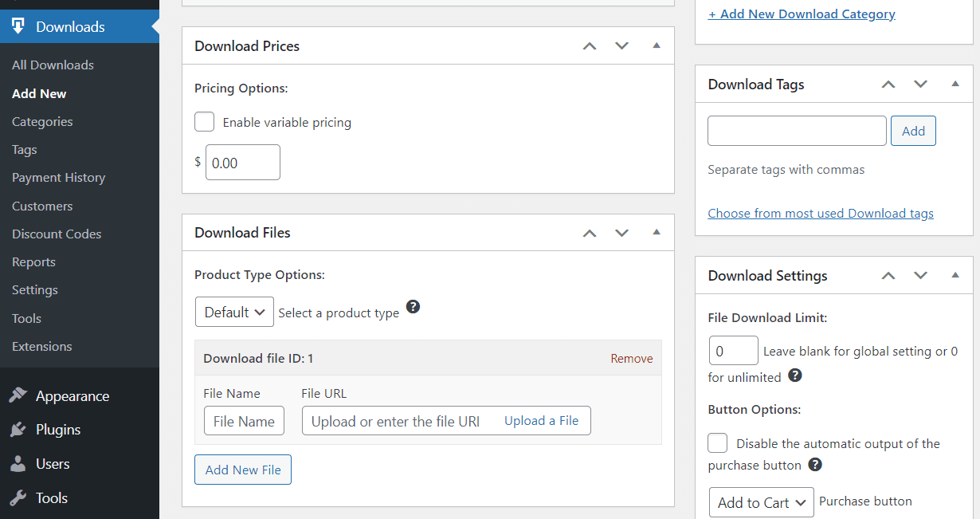Click the Add New Download Category link

[x=802, y=14]
